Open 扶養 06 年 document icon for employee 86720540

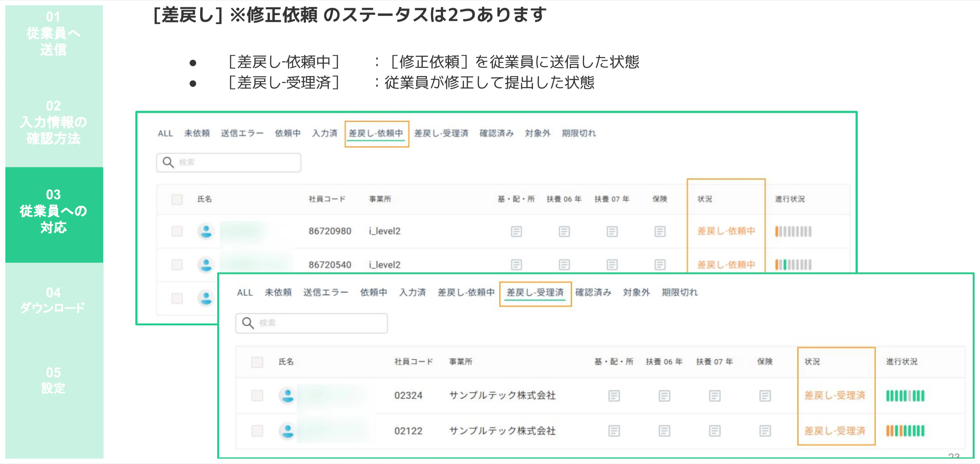pos(564,265)
